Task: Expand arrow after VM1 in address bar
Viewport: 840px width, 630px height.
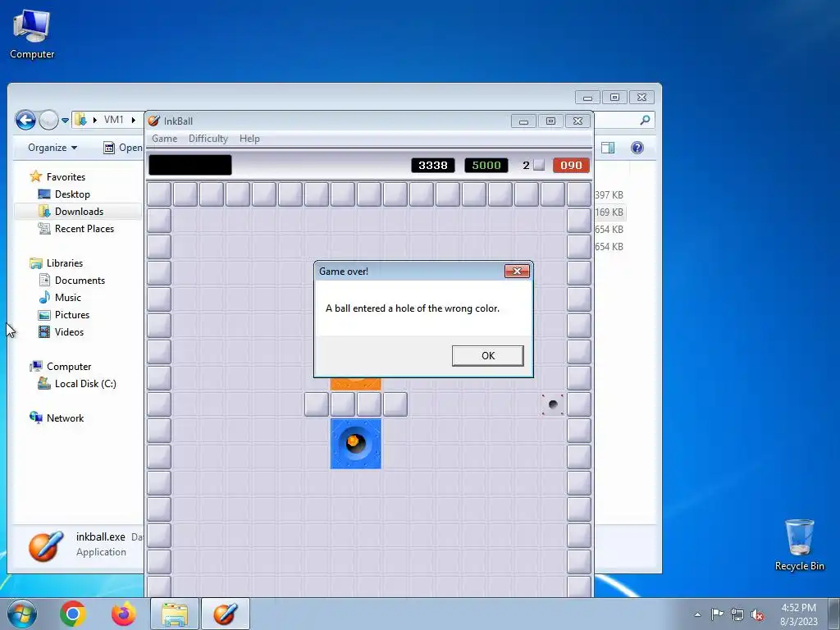Action: 134,120
